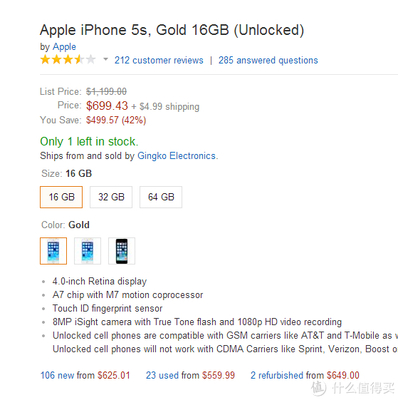Choose the Silver iPhone color thumbnail
Image resolution: width=398 pixels, height=400 pixels.
pos(87,251)
